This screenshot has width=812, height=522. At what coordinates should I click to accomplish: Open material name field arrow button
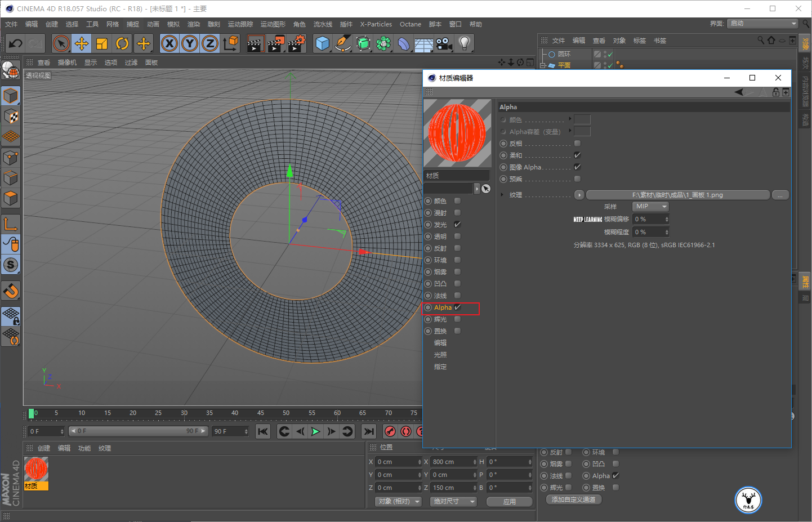477,189
